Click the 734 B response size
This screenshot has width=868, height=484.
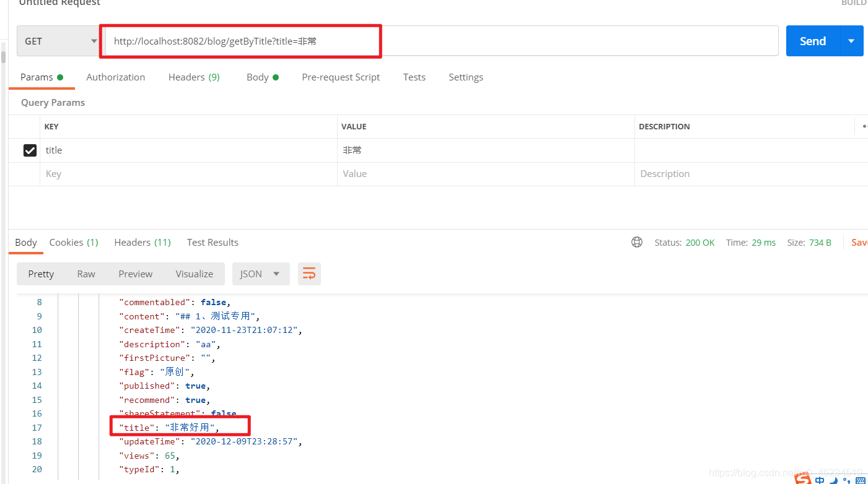coord(820,243)
